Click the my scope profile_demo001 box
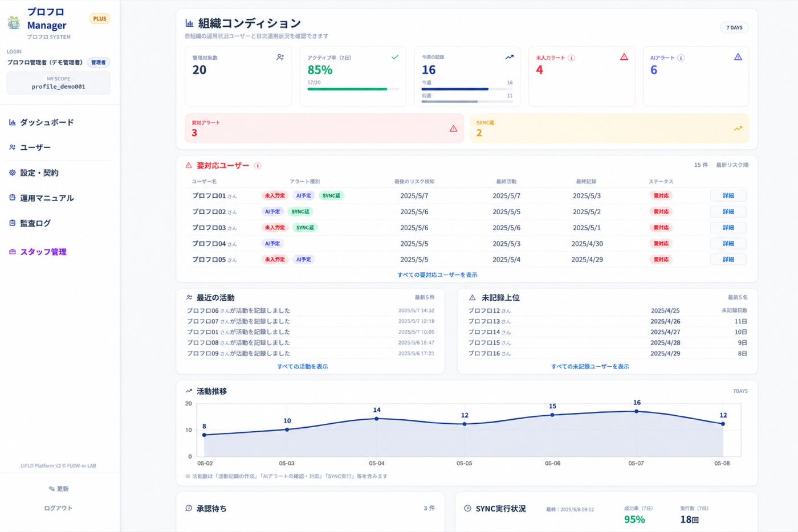This screenshot has height=532, width=798. pyautogui.click(x=58, y=83)
